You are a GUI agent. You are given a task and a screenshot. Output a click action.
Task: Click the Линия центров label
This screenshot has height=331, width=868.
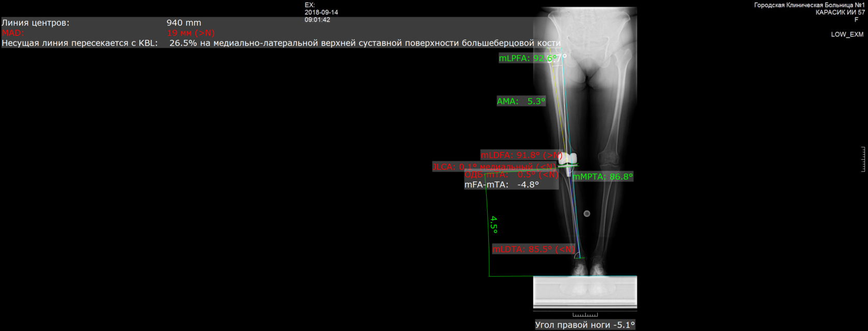tap(35, 23)
